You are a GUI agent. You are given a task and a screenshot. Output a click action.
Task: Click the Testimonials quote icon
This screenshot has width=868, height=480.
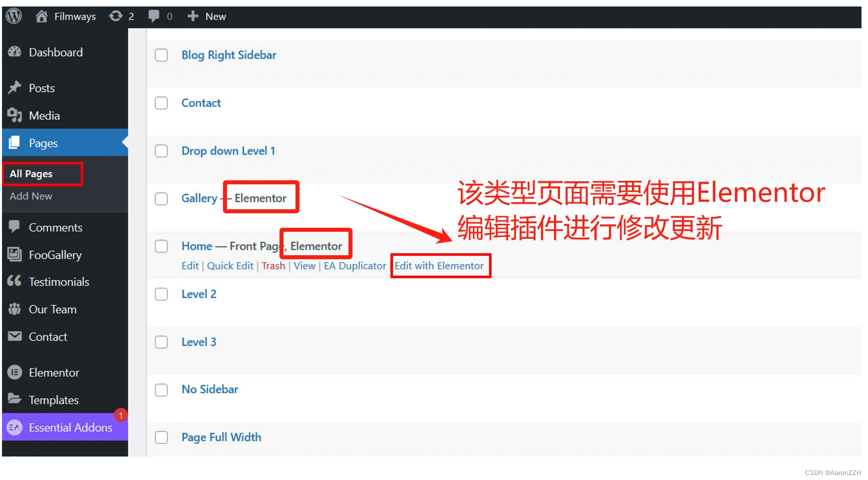(x=14, y=281)
